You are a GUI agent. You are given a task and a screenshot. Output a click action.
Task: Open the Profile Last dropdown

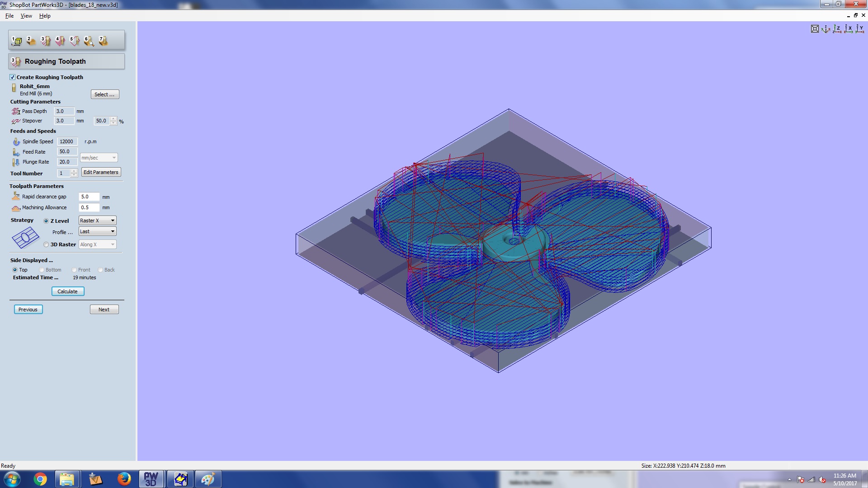[x=97, y=231]
